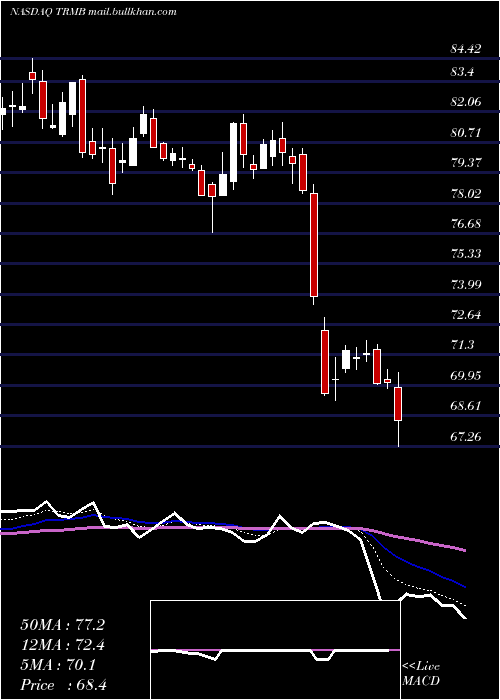500x700 pixels.
Task: Click the 50MA : 77.2 readout
Action: coord(63,625)
